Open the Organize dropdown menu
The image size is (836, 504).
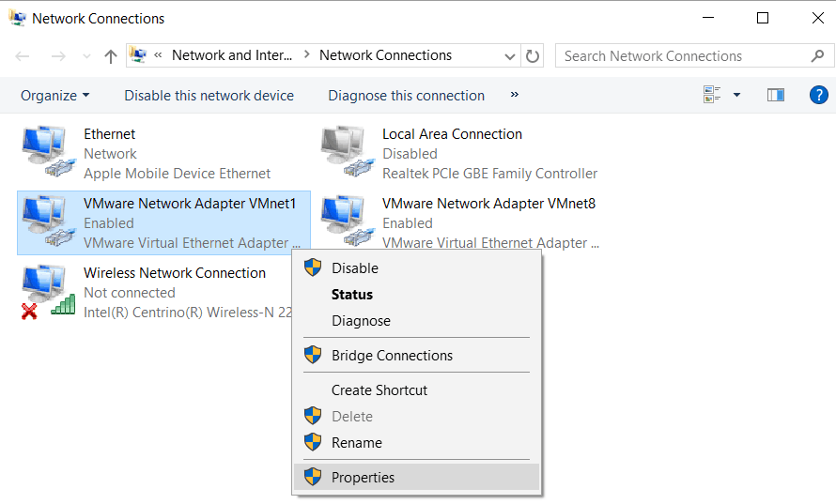coord(55,96)
